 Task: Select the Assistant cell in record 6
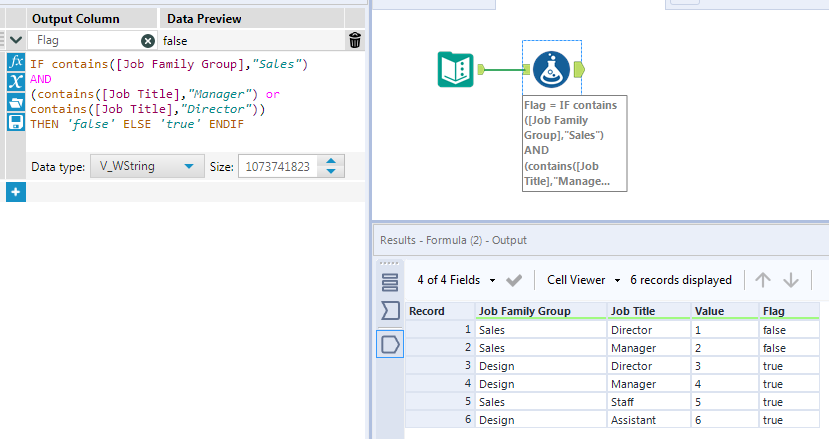point(649,420)
